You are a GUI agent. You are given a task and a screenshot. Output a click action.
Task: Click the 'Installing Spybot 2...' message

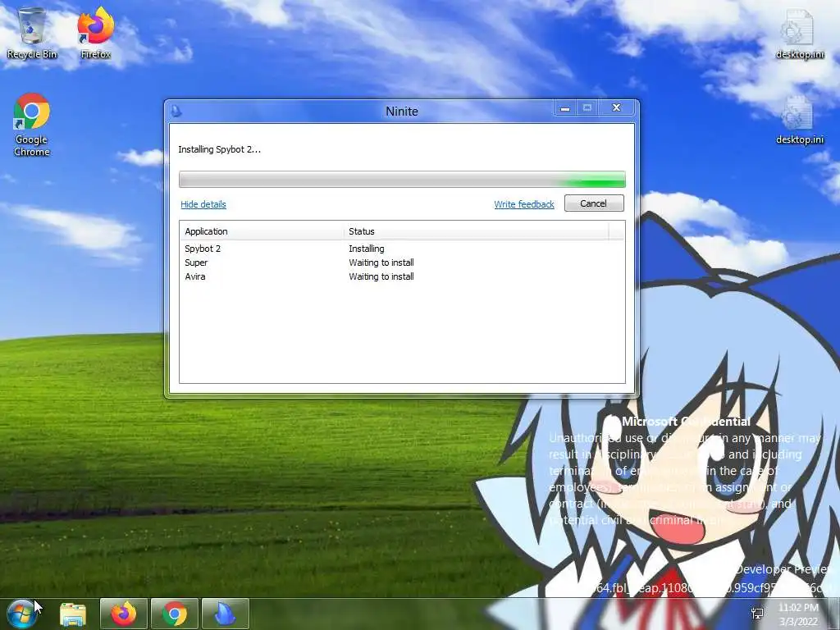point(220,149)
